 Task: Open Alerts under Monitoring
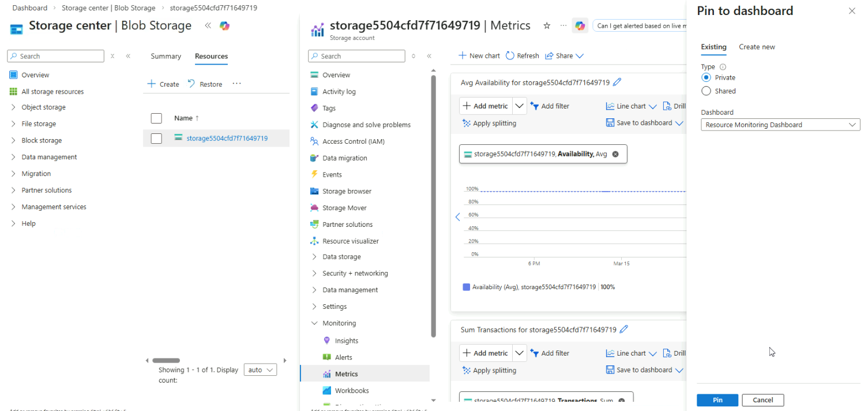pyautogui.click(x=343, y=357)
